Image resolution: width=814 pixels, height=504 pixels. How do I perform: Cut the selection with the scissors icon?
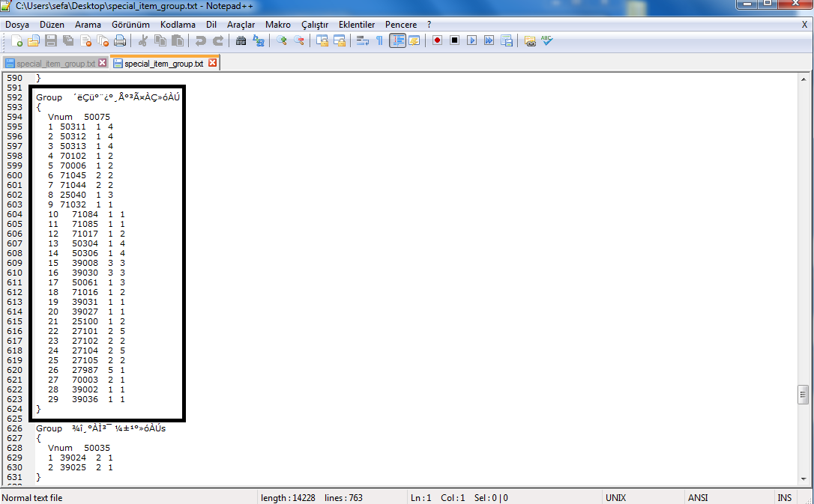[x=143, y=40]
